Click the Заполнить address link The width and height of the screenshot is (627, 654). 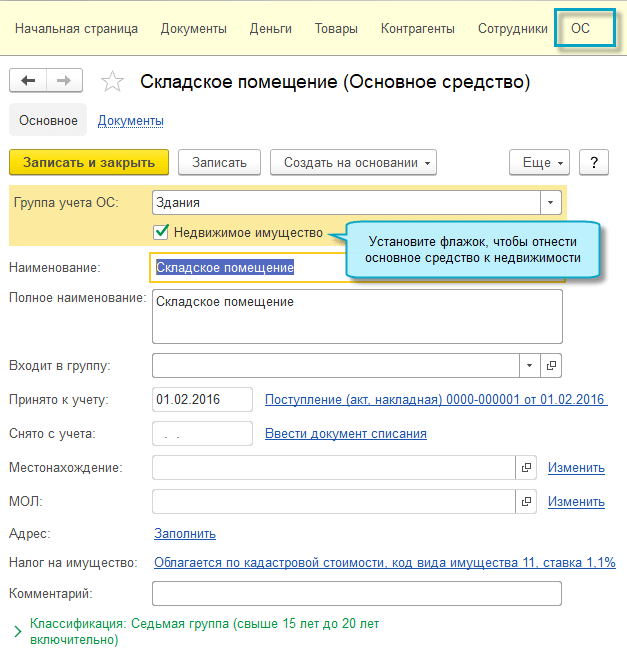[x=185, y=533]
